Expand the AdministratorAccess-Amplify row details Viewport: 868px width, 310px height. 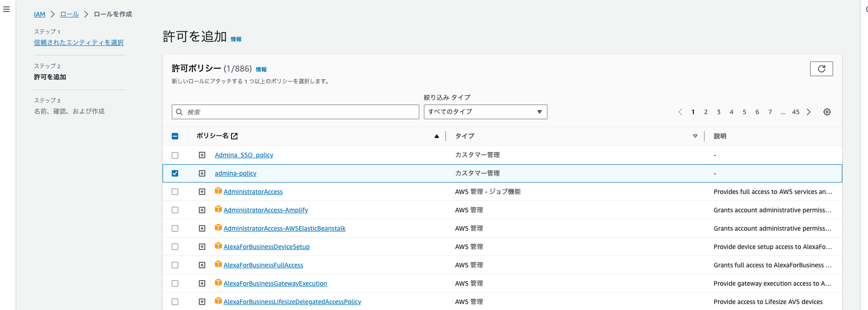point(202,210)
